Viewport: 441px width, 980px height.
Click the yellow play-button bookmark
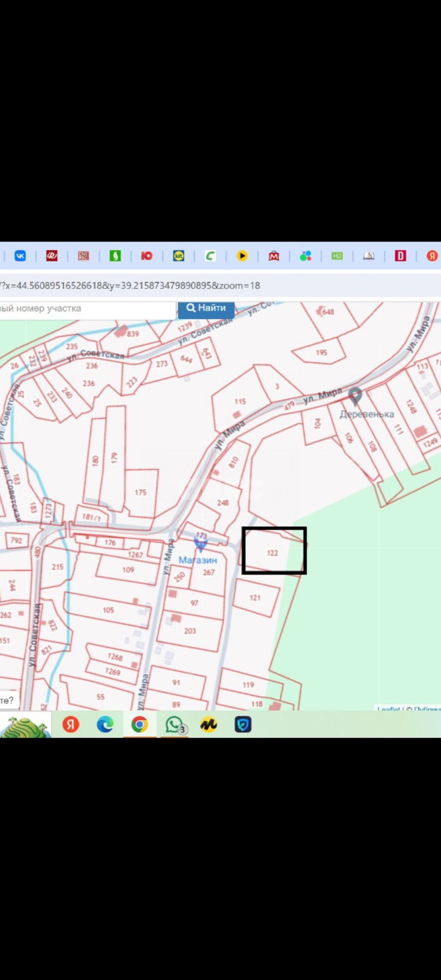tap(242, 256)
